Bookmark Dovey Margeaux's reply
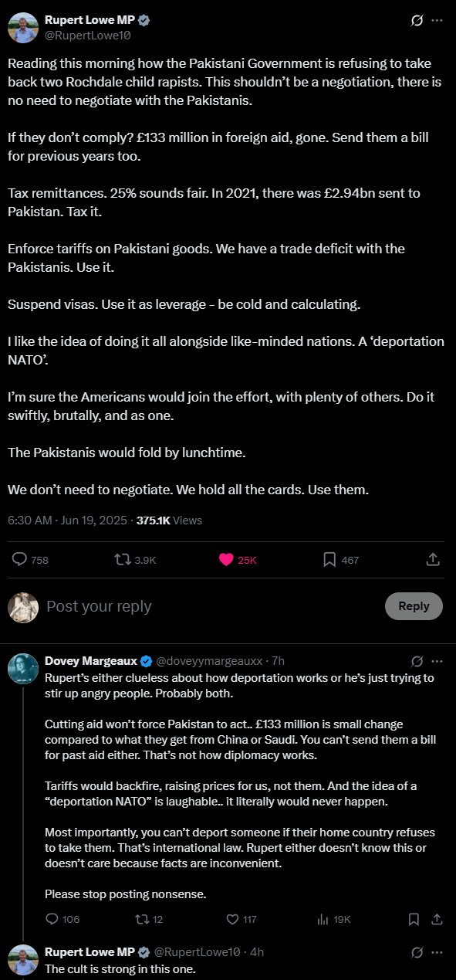Screen dimensions: 456x980 click(x=414, y=919)
